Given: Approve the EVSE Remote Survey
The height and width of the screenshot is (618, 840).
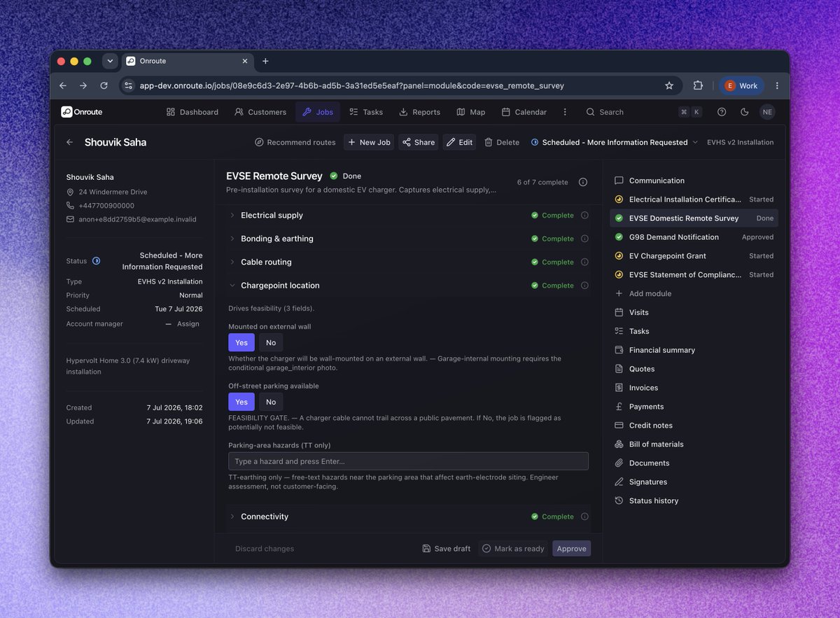Looking at the screenshot, I should coord(571,549).
